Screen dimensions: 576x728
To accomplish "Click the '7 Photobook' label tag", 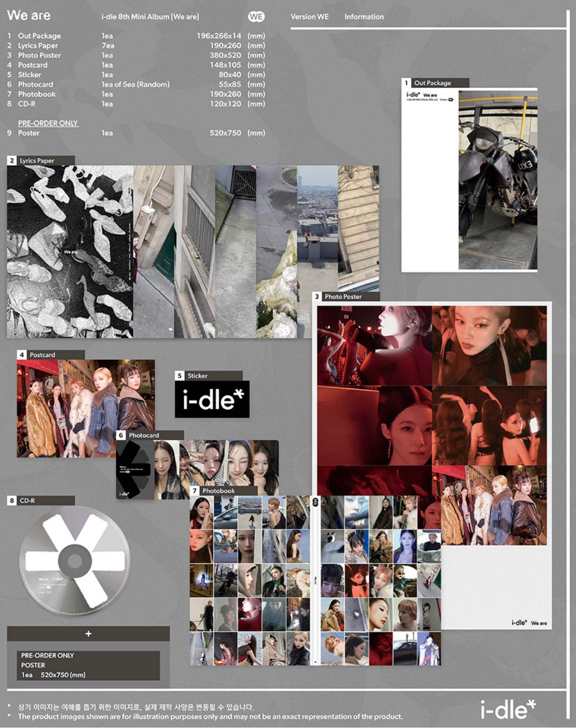I will [x=224, y=491].
